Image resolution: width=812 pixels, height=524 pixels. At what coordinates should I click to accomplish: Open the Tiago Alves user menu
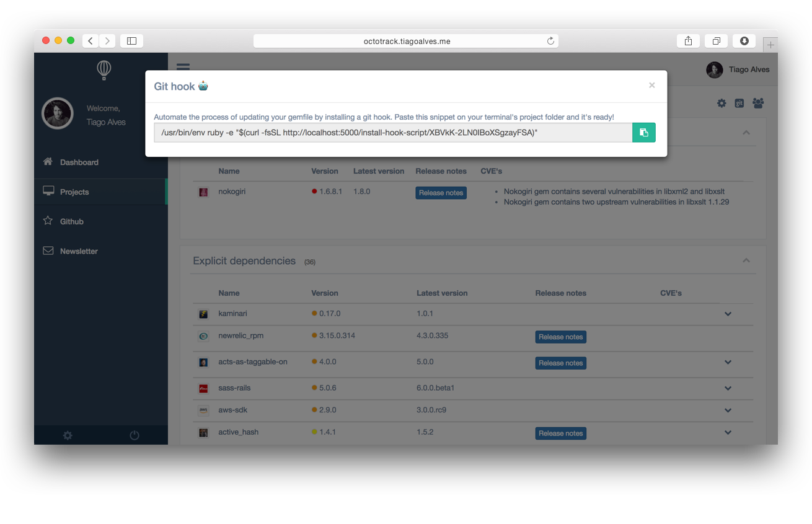point(738,69)
